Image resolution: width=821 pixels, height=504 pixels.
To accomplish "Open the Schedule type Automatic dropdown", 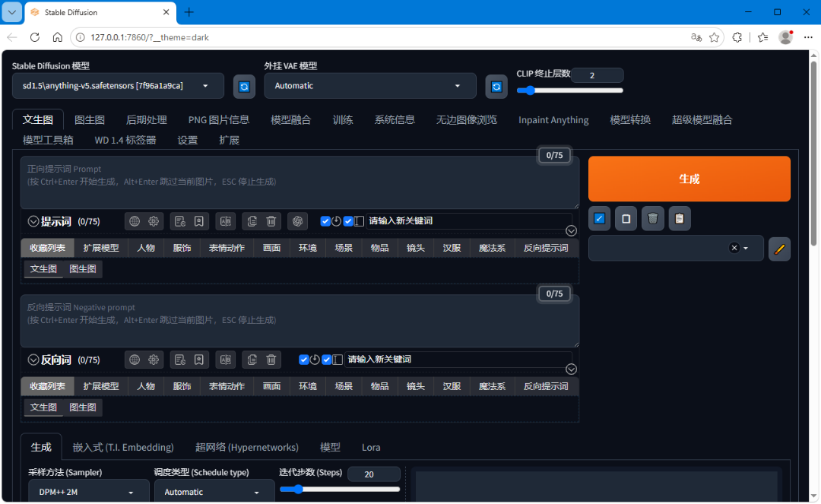I will (x=214, y=492).
